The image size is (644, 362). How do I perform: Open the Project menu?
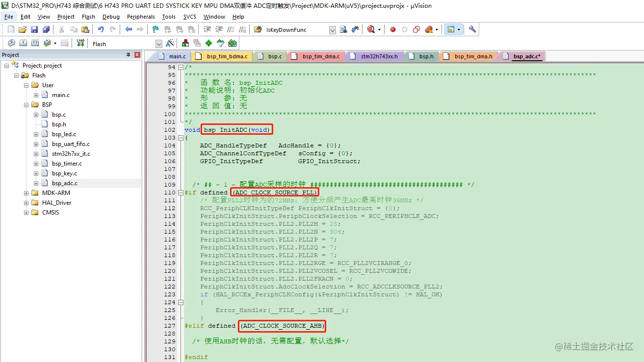click(x=66, y=17)
